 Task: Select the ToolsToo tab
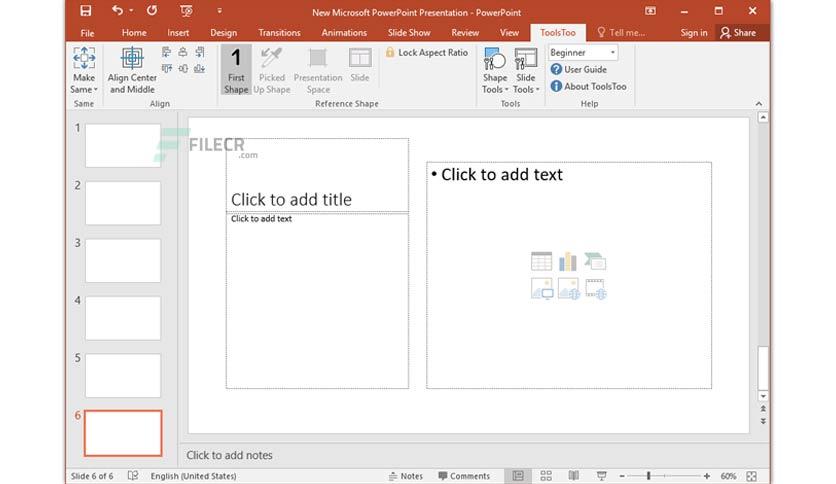558,33
